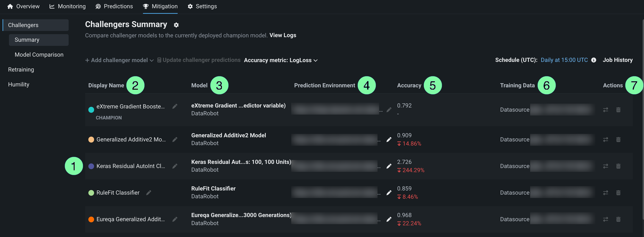This screenshot has height=237, width=644.
Task: Delete the Eureqa Generalized Additive challenger
Action: coord(618,219)
